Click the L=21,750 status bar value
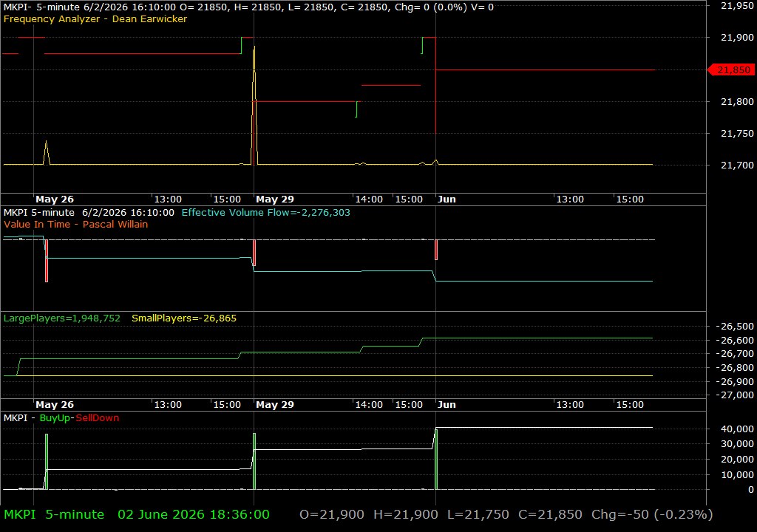 [478, 514]
